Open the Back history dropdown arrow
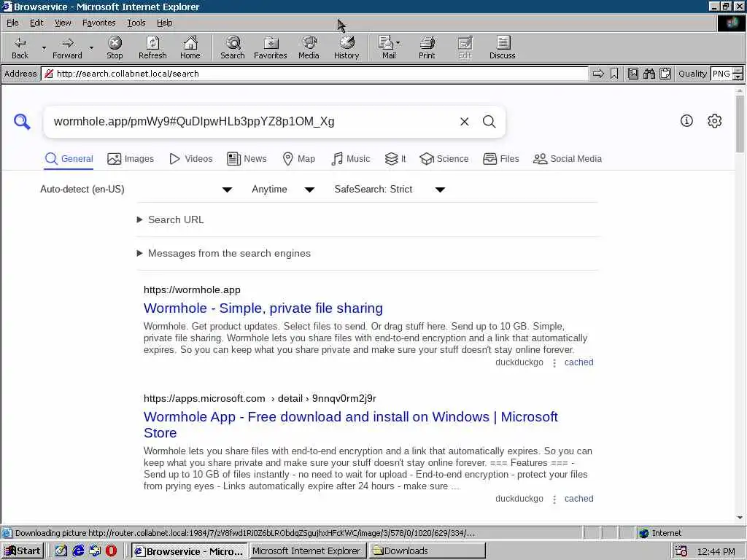The width and height of the screenshot is (747, 560). [44, 47]
